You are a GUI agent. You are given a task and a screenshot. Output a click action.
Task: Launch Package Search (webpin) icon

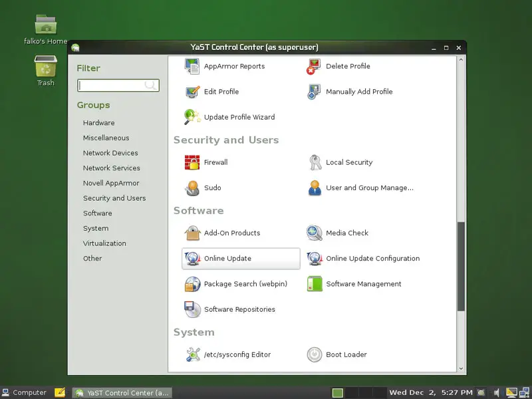pyautogui.click(x=192, y=284)
